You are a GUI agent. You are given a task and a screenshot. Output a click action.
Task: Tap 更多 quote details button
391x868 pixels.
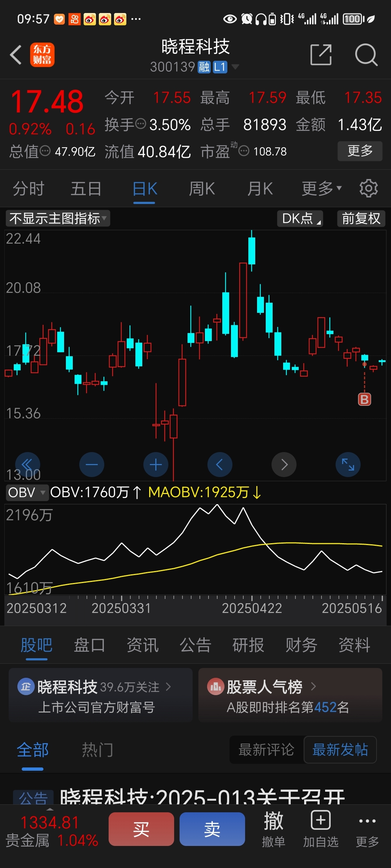[x=360, y=151]
